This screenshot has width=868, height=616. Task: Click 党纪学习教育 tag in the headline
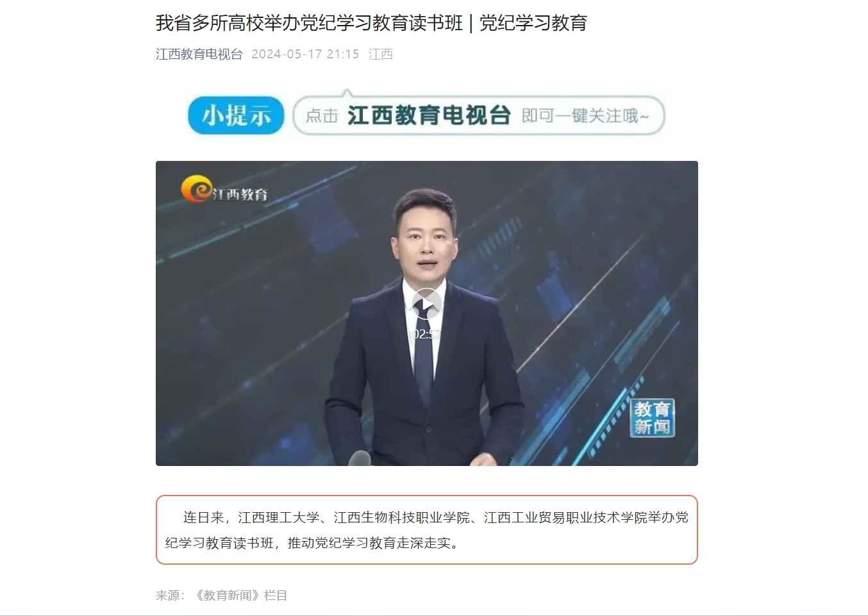[x=533, y=23]
